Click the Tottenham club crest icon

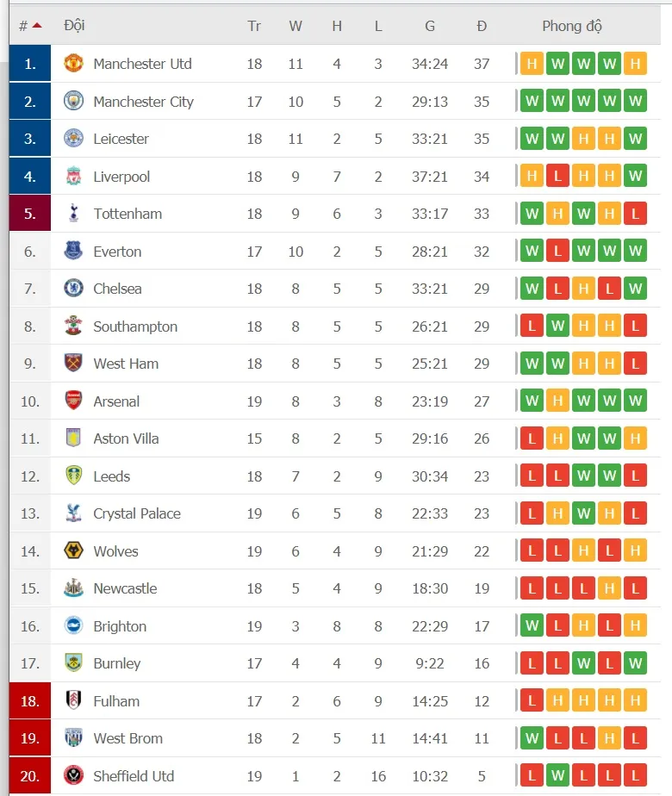(74, 214)
